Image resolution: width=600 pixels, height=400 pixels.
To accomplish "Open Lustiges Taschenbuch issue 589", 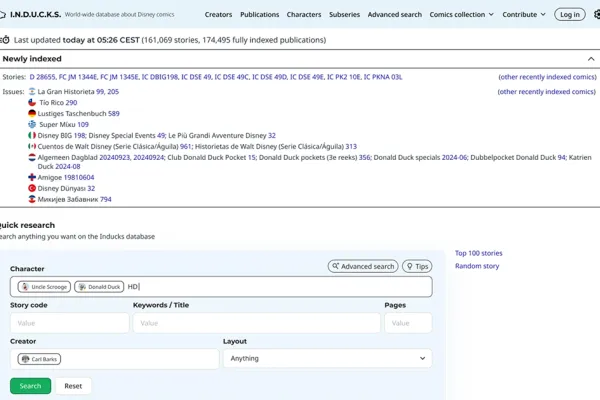I will pos(114,113).
